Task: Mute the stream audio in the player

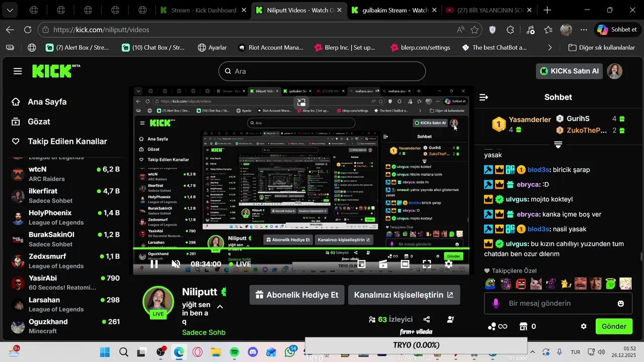Action: click(176, 263)
